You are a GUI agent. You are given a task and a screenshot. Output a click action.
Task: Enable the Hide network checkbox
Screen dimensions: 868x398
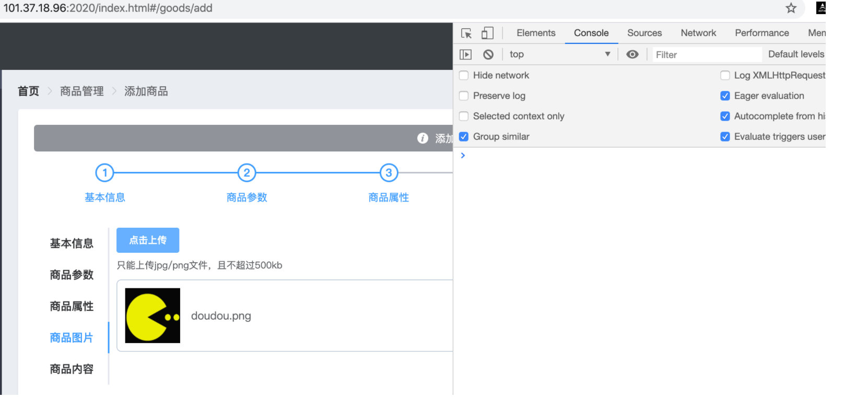[464, 75]
